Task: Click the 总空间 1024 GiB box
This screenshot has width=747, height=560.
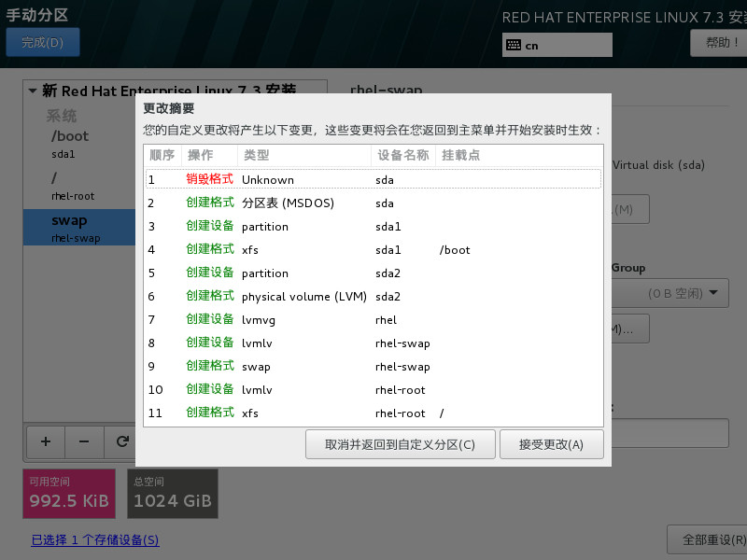Action: [x=173, y=494]
